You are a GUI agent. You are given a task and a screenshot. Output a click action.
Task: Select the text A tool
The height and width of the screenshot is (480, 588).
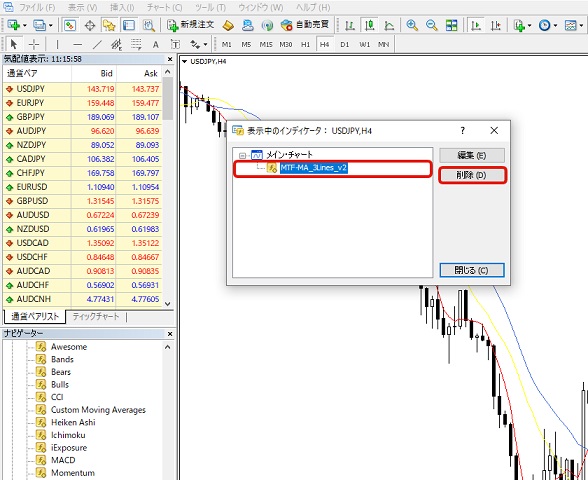[x=156, y=45]
